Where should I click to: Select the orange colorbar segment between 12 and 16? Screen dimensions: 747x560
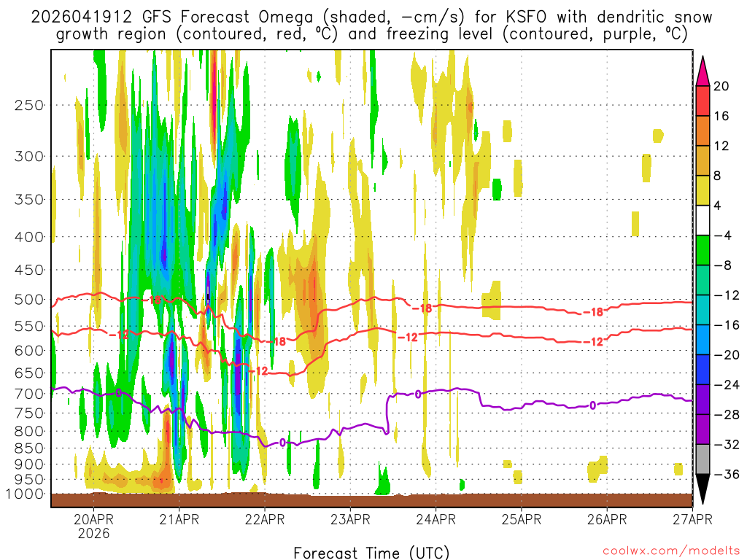click(703, 131)
